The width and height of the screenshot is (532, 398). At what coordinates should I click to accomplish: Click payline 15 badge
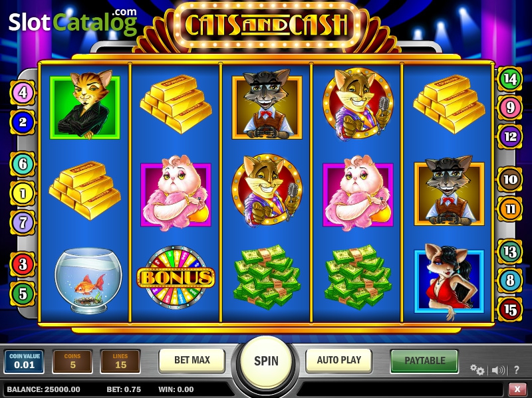click(510, 310)
